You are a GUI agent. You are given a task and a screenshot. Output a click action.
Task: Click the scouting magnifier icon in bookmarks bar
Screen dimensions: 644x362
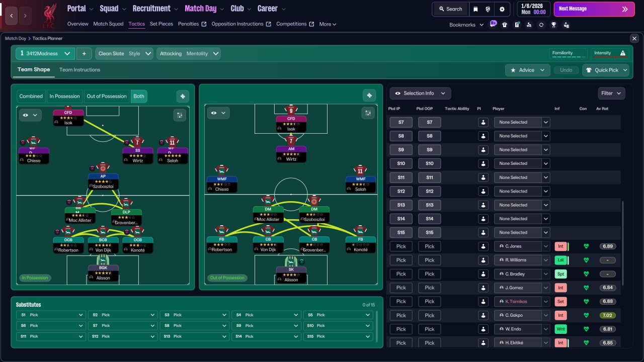(529, 25)
